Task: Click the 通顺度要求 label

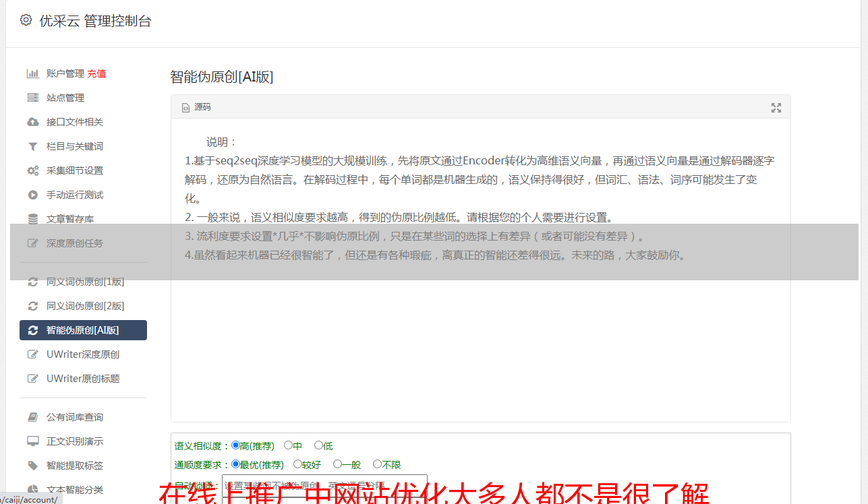Action: click(202, 465)
